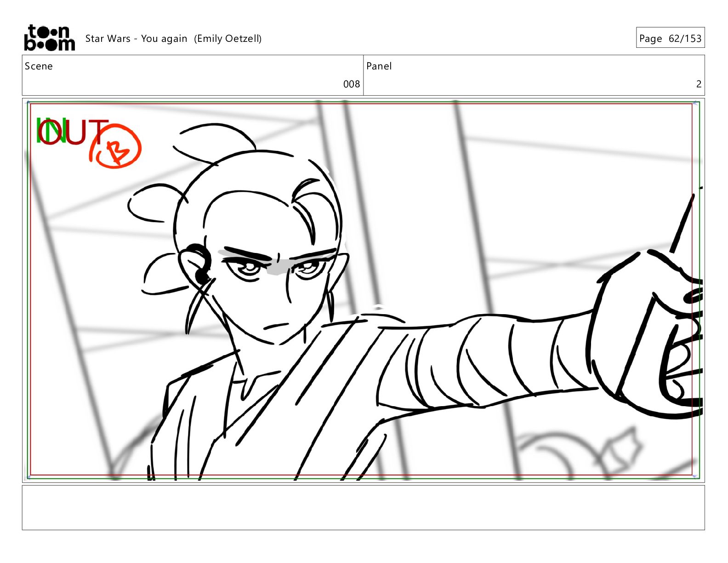The width and height of the screenshot is (728, 563).
Task: Click the storyboard panel drawing
Action: coord(363,290)
